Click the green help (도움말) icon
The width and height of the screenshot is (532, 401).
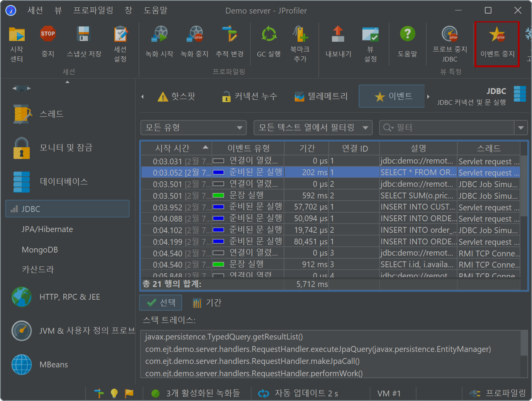(407, 34)
